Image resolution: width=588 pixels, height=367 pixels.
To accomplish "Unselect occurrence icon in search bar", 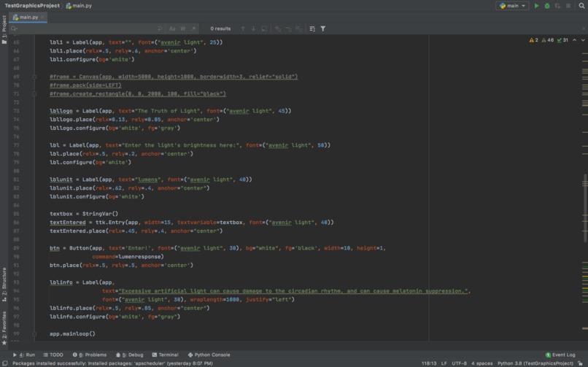I will coord(288,28).
